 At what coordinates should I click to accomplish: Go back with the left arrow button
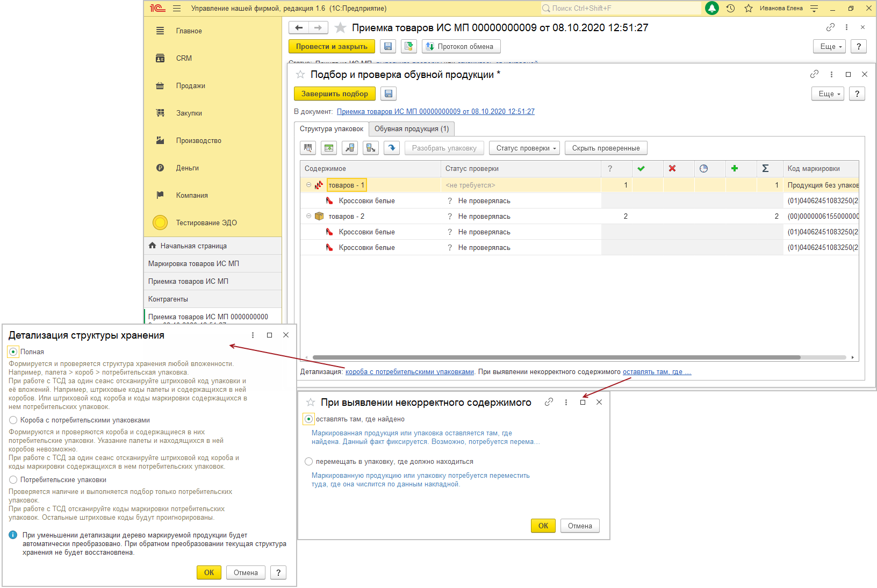click(299, 27)
